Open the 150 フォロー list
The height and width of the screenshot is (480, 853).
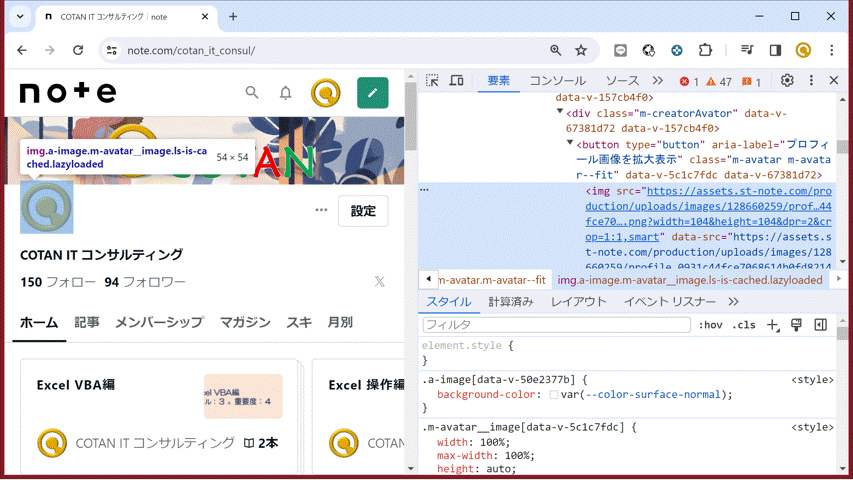point(58,282)
